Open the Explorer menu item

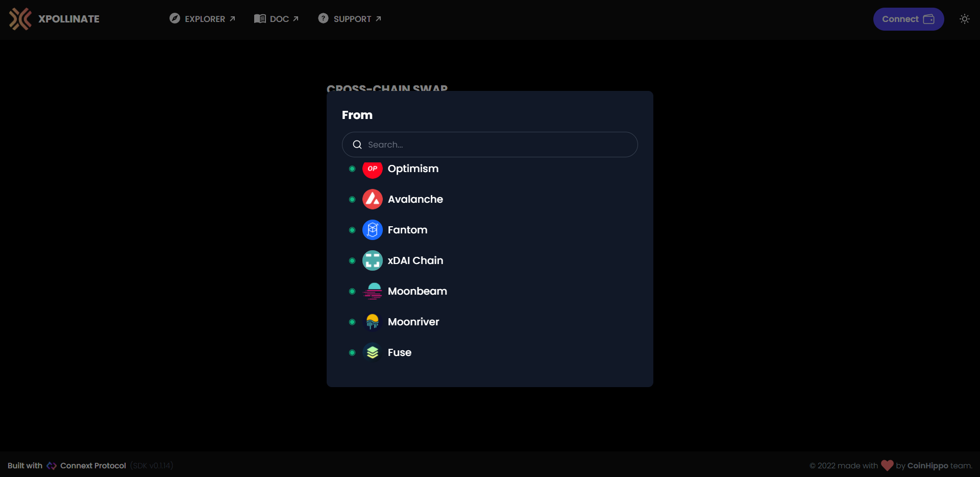click(x=202, y=19)
